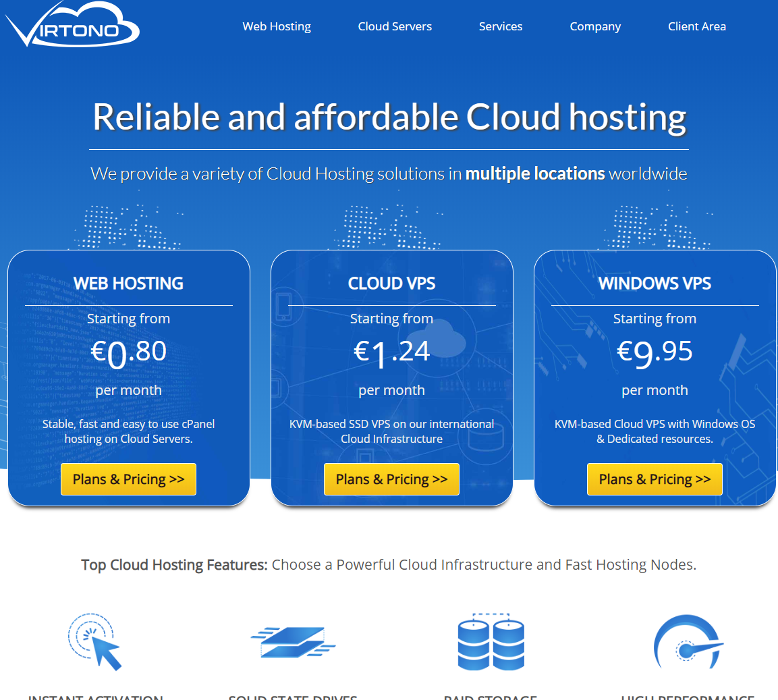The width and height of the screenshot is (778, 700).
Task: Go to the Client Area
Action: 697,26
